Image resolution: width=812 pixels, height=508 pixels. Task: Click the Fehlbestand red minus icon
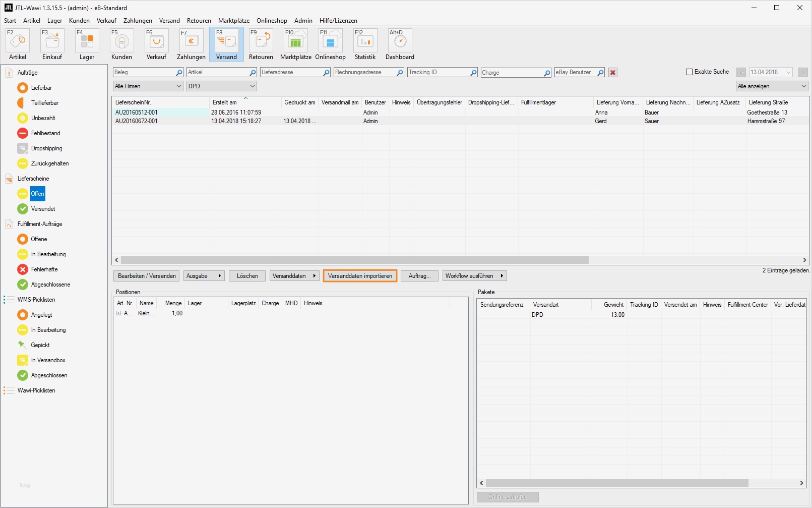23,133
